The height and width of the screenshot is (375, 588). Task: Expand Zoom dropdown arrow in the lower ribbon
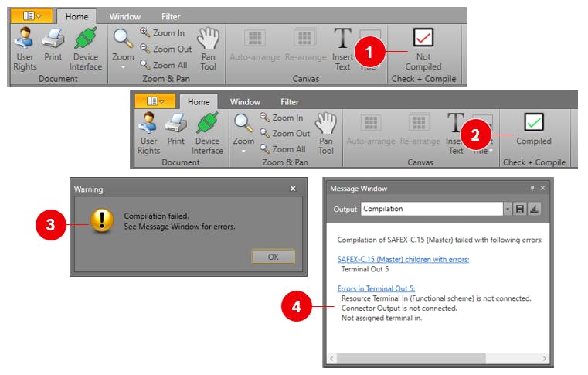(x=243, y=152)
